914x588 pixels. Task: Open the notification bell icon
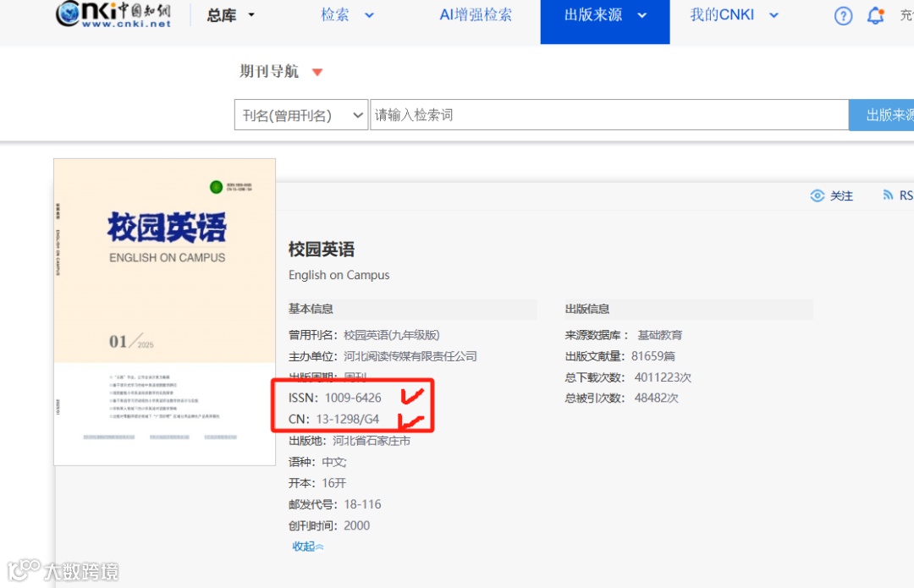[876, 16]
